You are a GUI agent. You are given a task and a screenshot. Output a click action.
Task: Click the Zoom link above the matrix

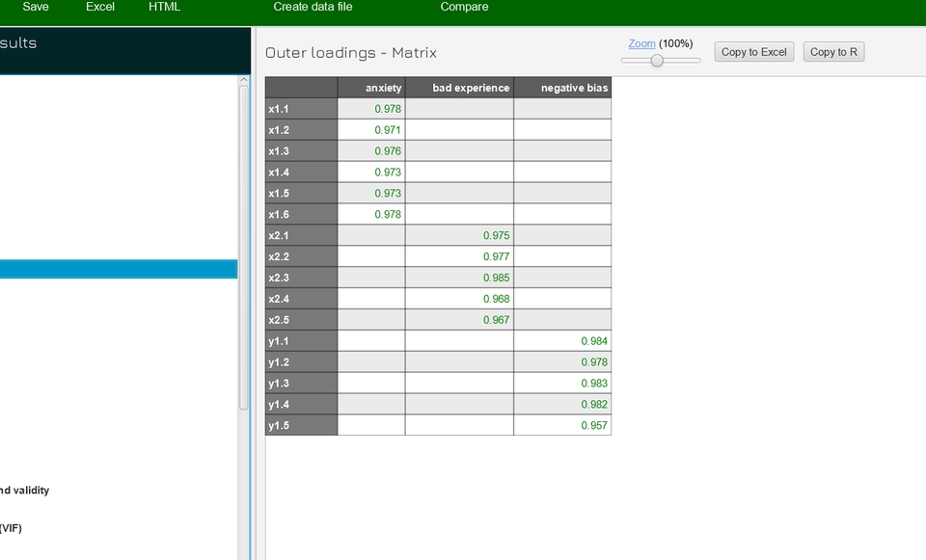(641, 43)
